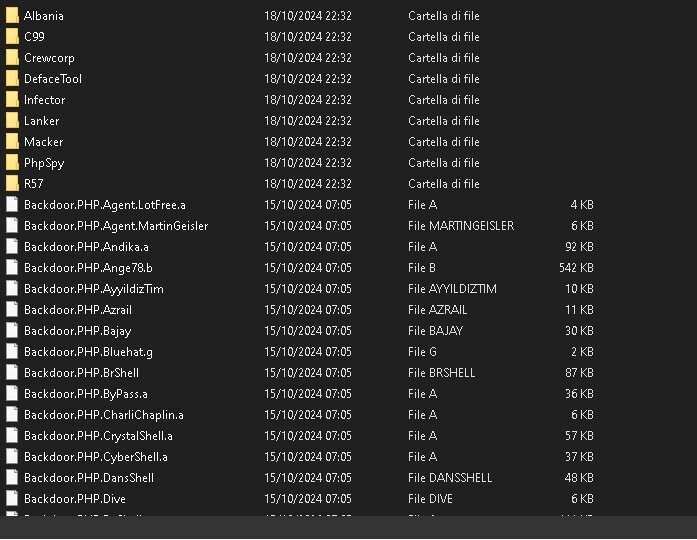Click file name Backdoor.PHP.BrShell
The width and height of the screenshot is (697, 540).
(81, 373)
